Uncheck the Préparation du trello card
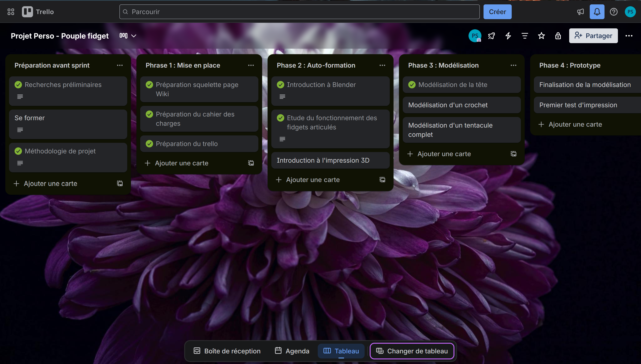Image resolution: width=641 pixels, height=364 pixels. pos(149,144)
